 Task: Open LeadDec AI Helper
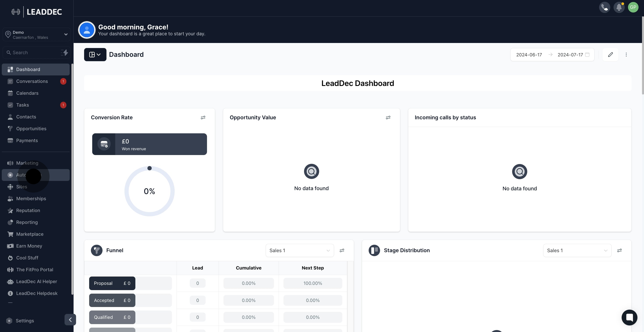[36, 282]
